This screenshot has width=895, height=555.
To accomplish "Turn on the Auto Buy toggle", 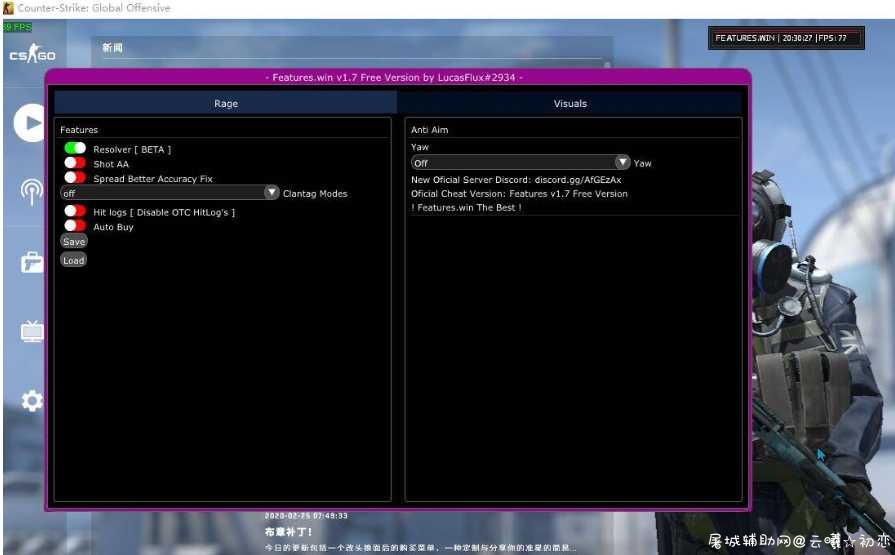I will (x=75, y=226).
